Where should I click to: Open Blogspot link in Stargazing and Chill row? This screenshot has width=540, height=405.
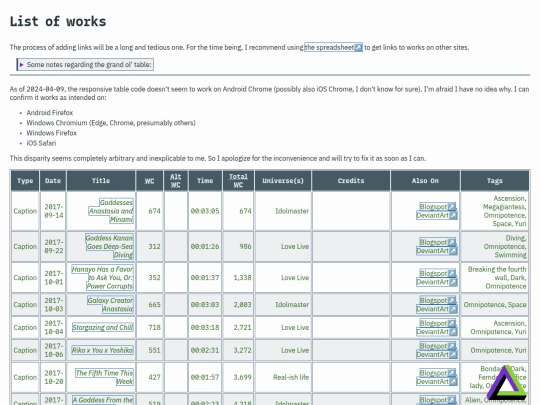click(x=437, y=323)
